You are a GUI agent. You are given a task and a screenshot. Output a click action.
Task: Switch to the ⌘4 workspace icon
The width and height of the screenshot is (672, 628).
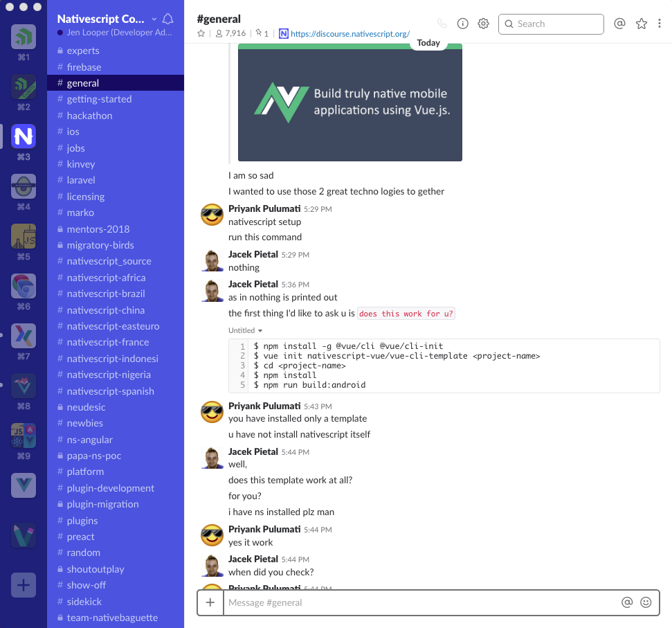(24, 186)
